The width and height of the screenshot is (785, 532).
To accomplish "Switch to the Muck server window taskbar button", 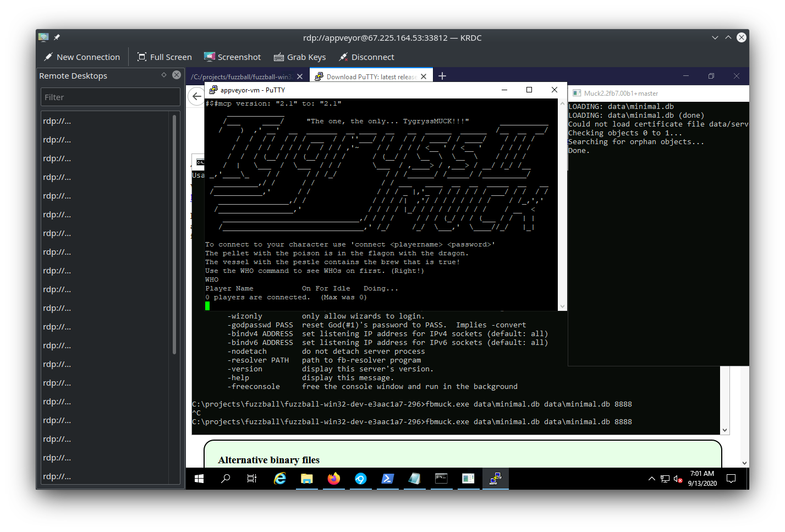I will click(468, 479).
